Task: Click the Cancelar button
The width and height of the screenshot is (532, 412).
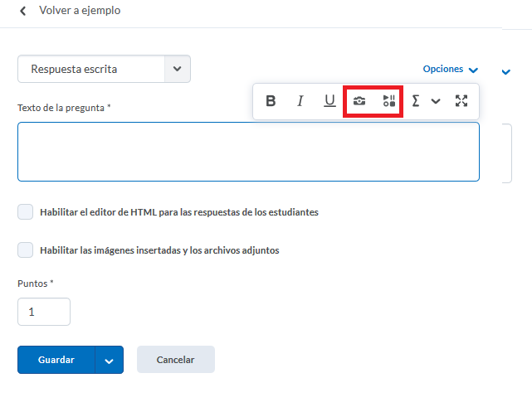Action: [176, 360]
